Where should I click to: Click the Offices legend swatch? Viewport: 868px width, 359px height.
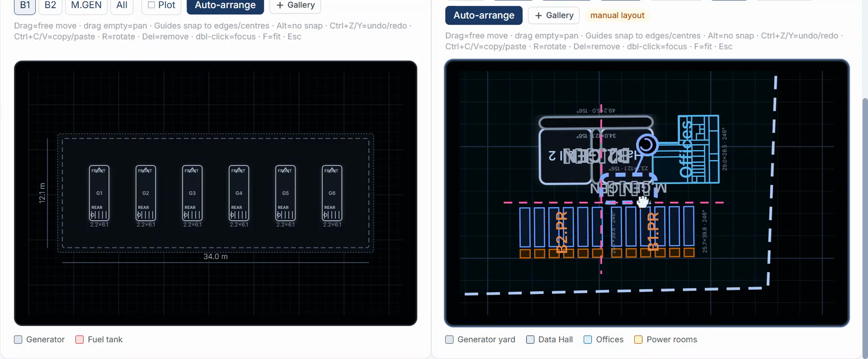pyautogui.click(x=588, y=339)
